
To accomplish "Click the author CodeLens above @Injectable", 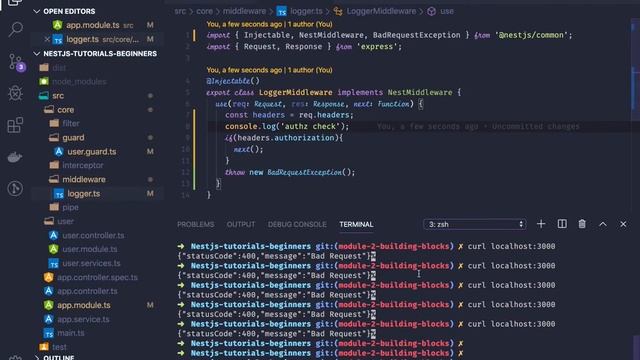I will [x=269, y=70].
